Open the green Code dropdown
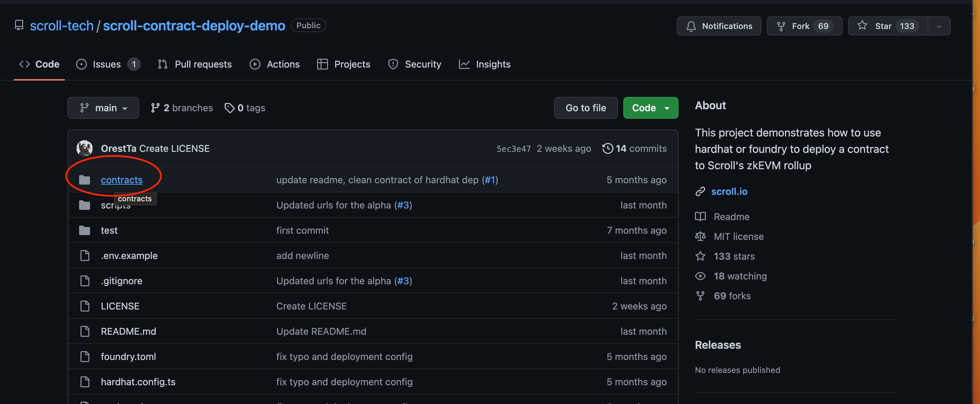This screenshot has height=404, width=980. [650, 108]
